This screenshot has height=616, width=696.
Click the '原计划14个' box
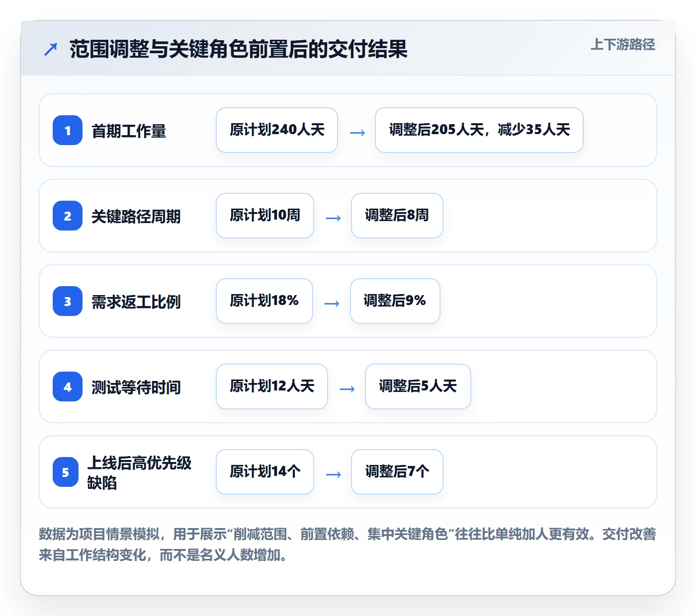point(265,472)
